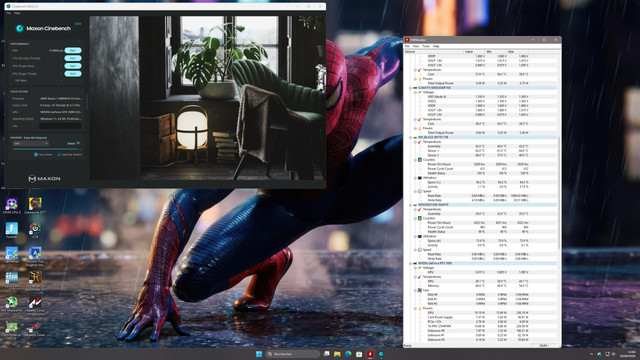The width and height of the screenshot is (640, 360).
Task: Click the Info input field in Cinebench
Action: pos(60,126)
